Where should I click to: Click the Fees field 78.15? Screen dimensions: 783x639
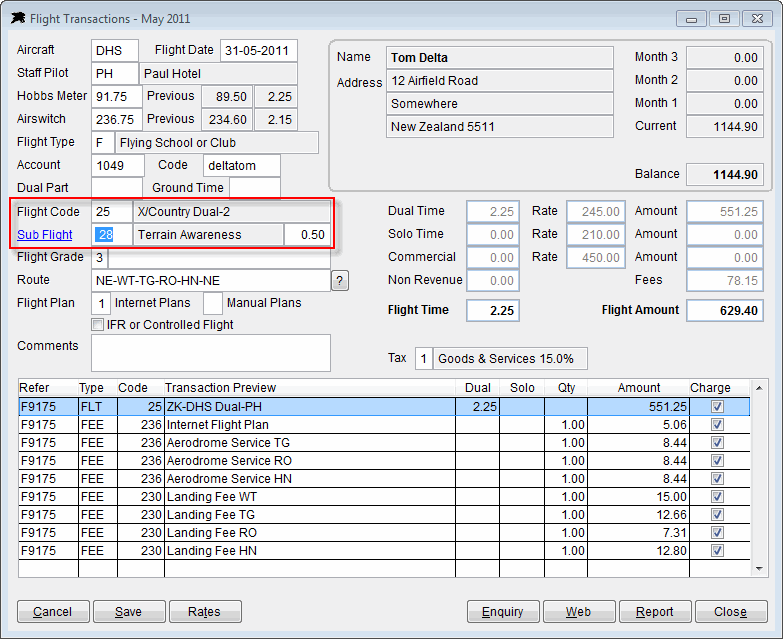coord(725,281)
